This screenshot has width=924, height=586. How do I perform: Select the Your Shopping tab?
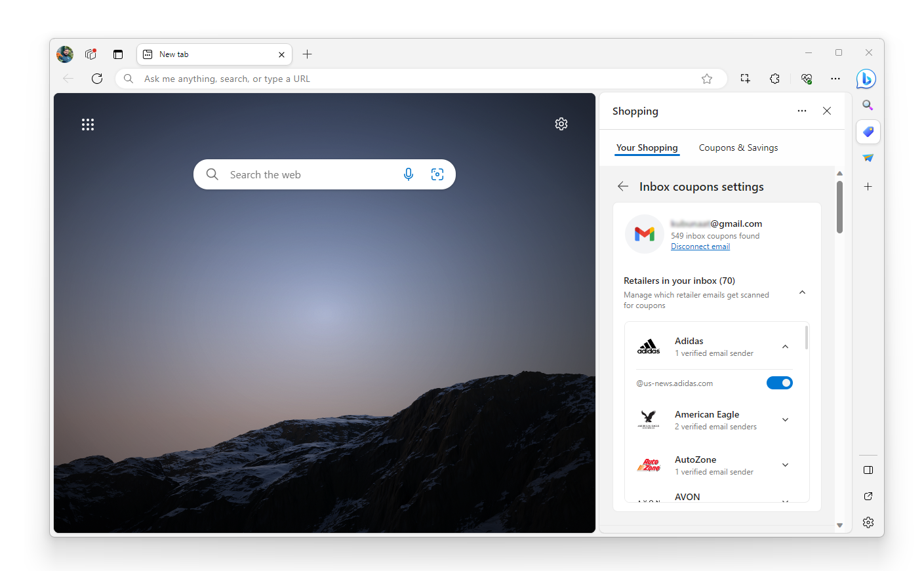(647, 148)
